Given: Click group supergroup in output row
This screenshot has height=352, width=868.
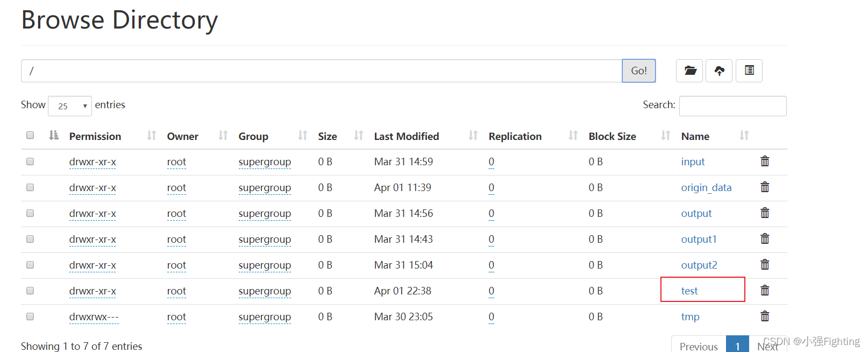Looking at the screenshot, I should pyautogui.click(x=265, y=213).
